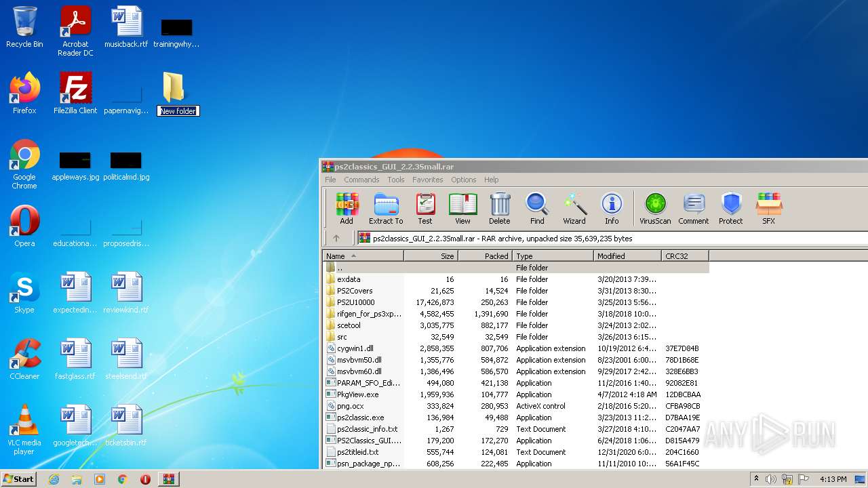Click the Delete trash icon in WinRAR
868x488 pixels.
[x=500, y=209]
